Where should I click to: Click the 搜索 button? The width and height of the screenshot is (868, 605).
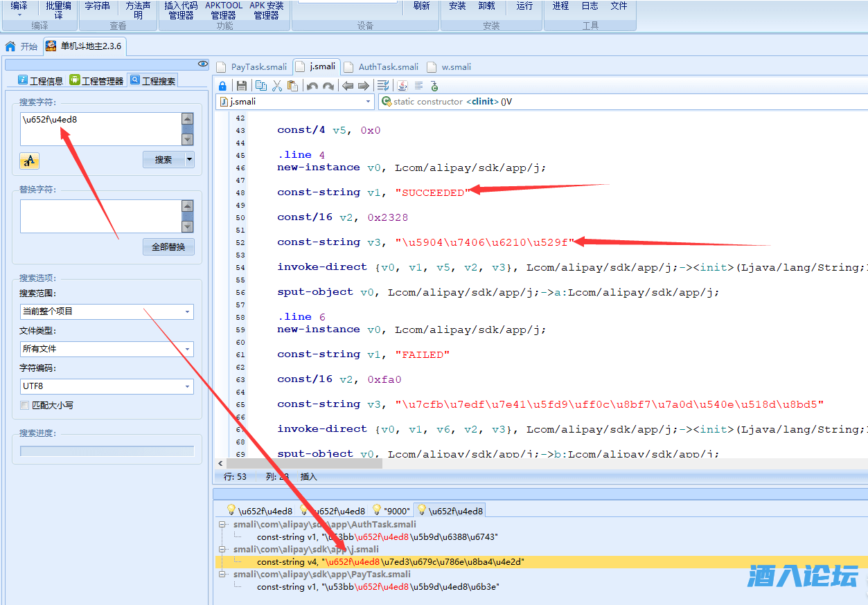(163, 160)
